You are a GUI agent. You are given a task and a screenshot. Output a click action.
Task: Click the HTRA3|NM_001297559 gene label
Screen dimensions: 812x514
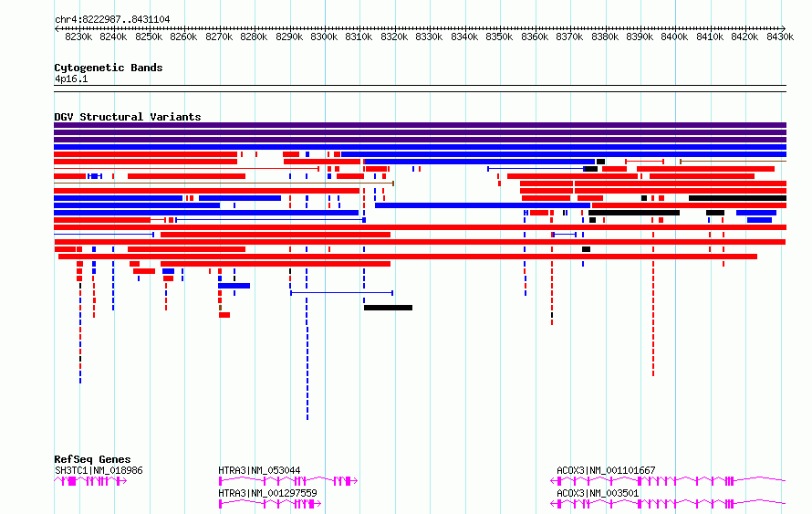(x=267, y=493)
